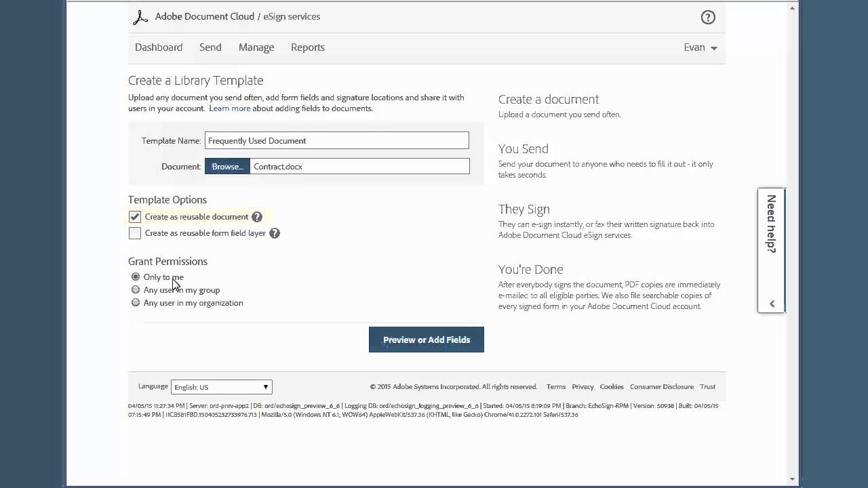This screenshot has height=488, width=868.
Task: Open the Language selector dropdown
Action: (x=222, y=387)
